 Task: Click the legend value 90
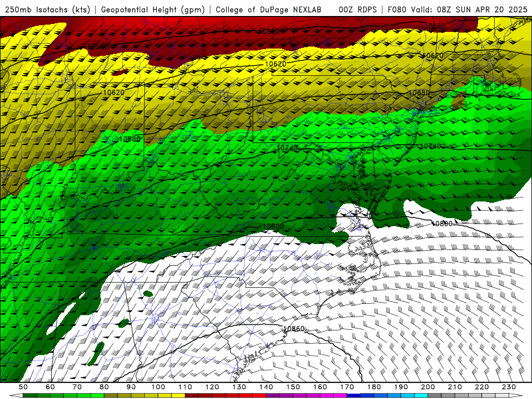131,387
